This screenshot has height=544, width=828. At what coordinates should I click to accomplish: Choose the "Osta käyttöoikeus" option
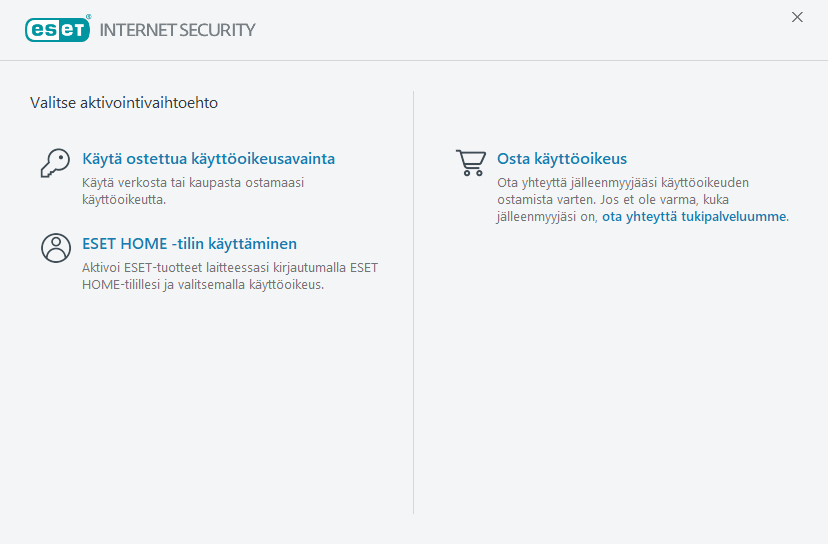coord(562,159)
